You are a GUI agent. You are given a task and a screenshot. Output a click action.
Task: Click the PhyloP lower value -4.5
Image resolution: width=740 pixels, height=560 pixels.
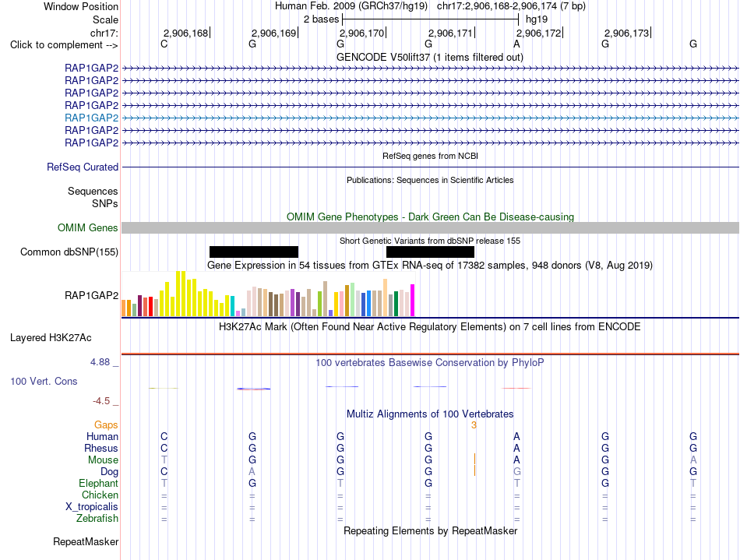(101, 401)
